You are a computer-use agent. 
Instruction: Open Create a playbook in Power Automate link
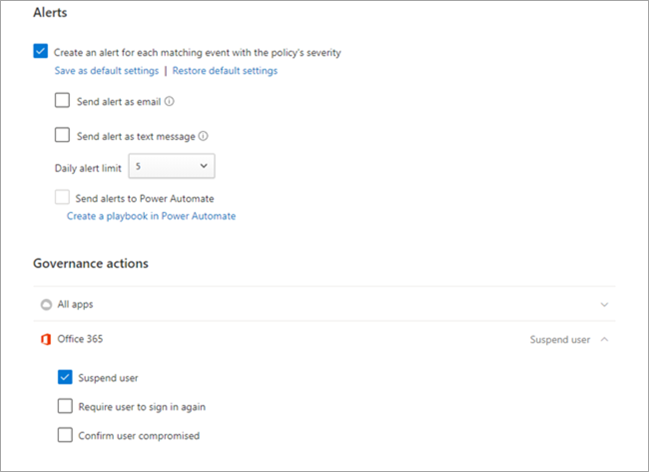[151, 216]
